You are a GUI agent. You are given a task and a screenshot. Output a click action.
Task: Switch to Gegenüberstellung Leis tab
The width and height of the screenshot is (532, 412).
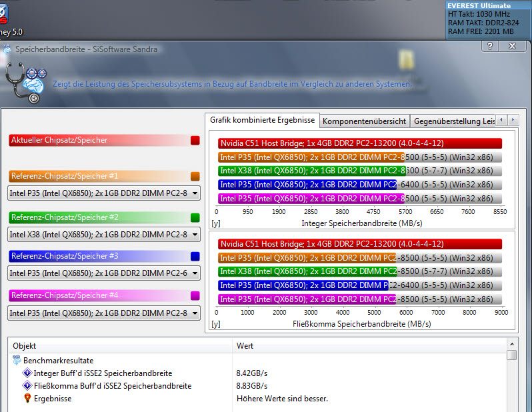[453, 121]
